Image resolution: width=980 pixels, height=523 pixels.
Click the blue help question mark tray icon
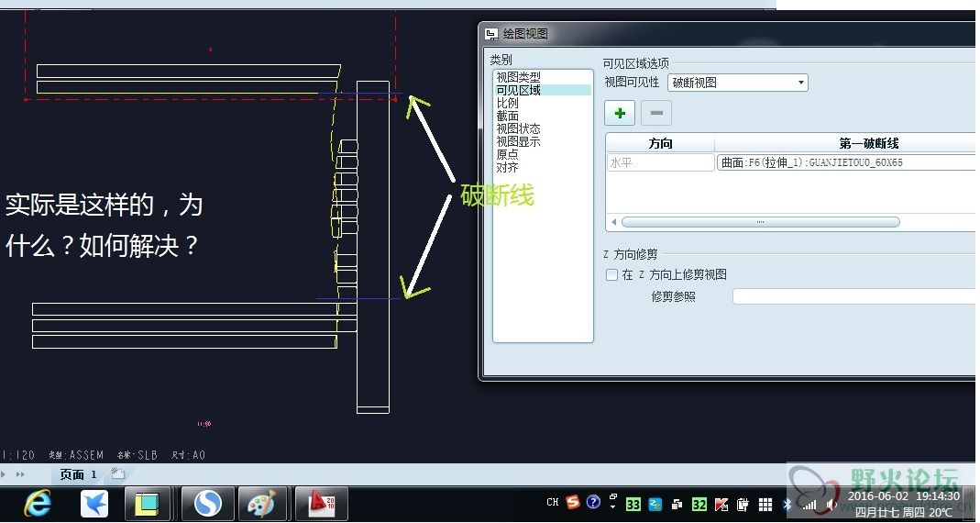[593, 502]
